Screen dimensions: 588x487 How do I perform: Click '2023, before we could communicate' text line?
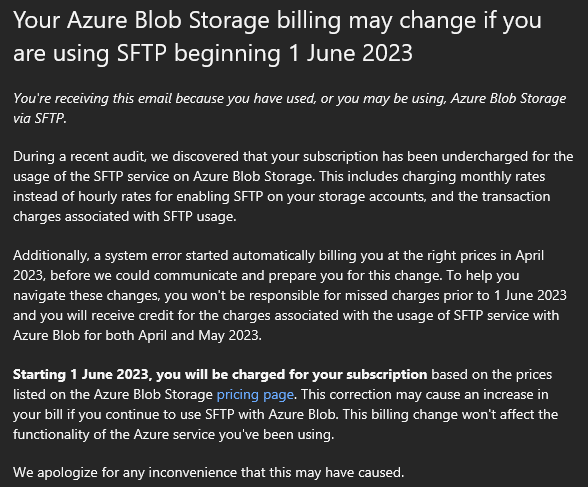pos(266,276)
